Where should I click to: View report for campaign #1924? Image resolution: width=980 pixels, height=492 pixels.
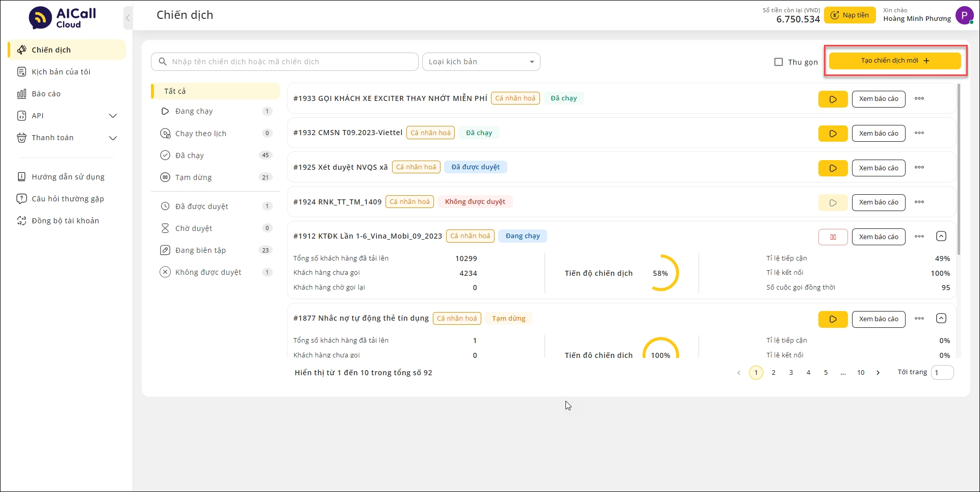878,202
